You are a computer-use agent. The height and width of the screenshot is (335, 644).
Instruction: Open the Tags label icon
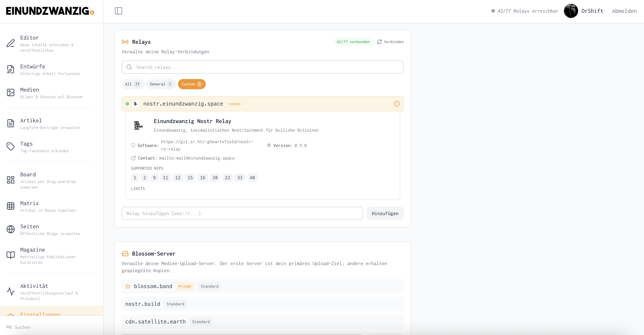(x=10, y=147)
